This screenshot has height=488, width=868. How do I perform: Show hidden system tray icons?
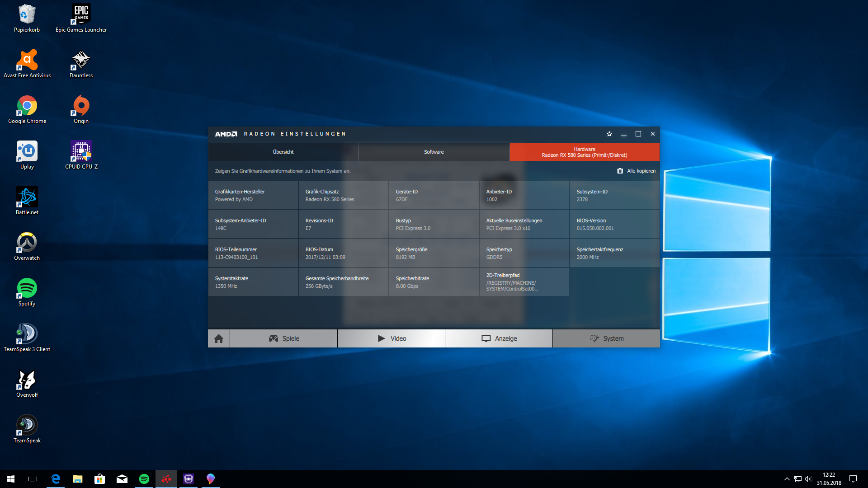coord(787,479)
